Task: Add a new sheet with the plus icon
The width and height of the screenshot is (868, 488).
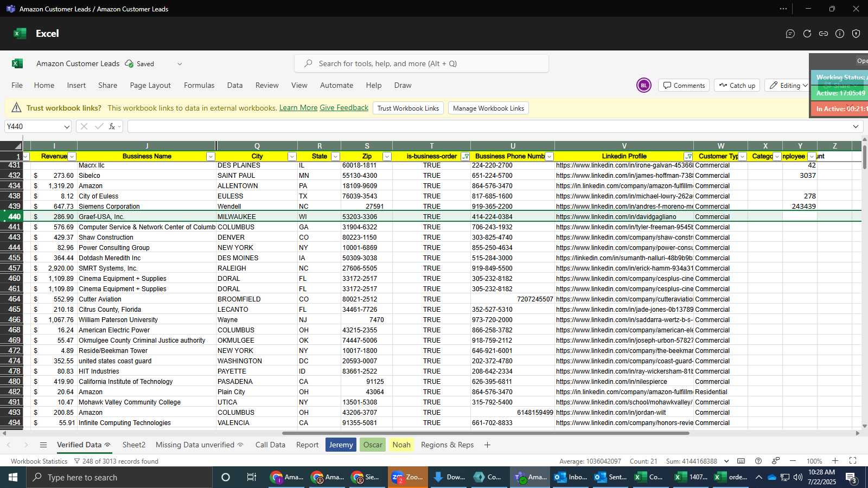Action: pos(487,445)
